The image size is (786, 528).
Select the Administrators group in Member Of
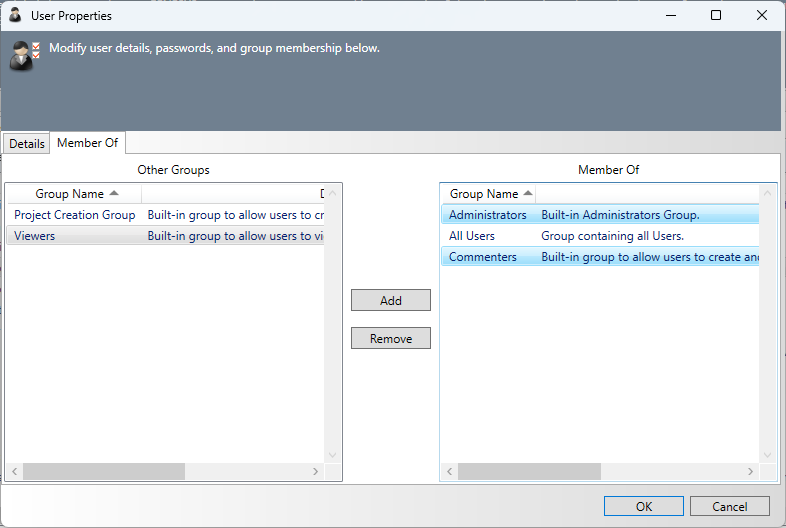click(488, 215)
